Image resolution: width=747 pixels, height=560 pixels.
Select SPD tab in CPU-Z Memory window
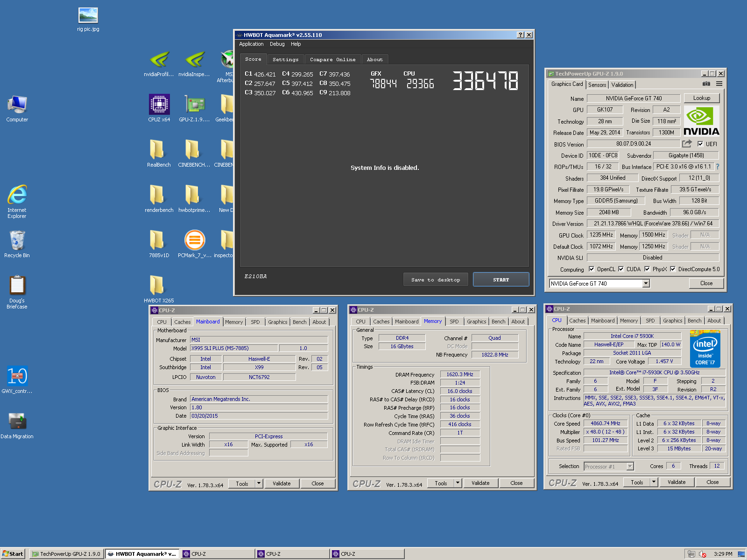coord(454,322)
